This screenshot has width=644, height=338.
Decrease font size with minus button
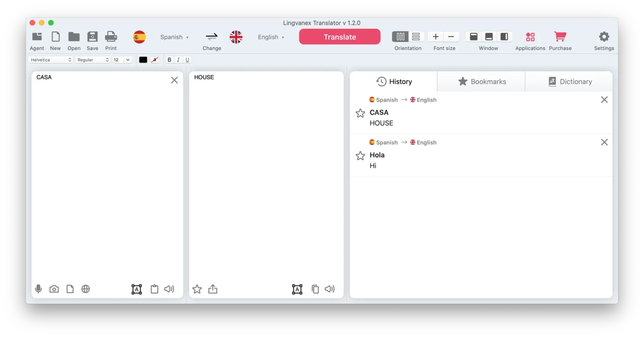tap(451, 37)
